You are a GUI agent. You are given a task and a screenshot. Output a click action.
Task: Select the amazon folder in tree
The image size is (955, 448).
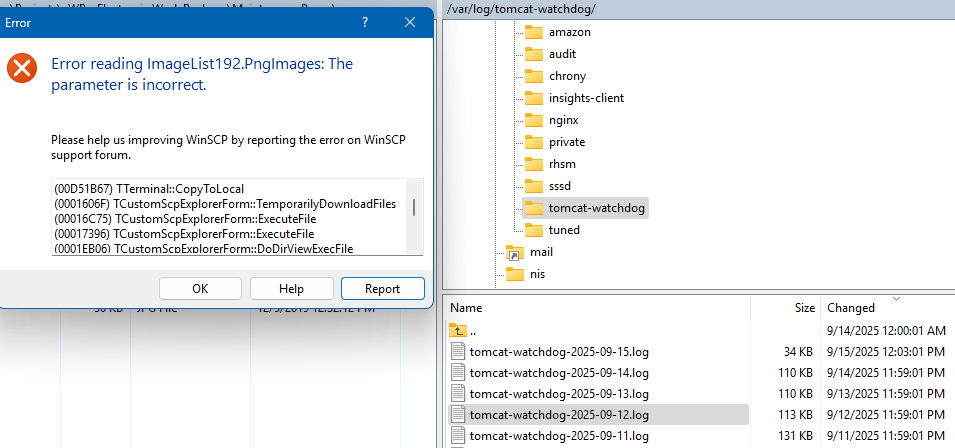[x=569, y=32]
